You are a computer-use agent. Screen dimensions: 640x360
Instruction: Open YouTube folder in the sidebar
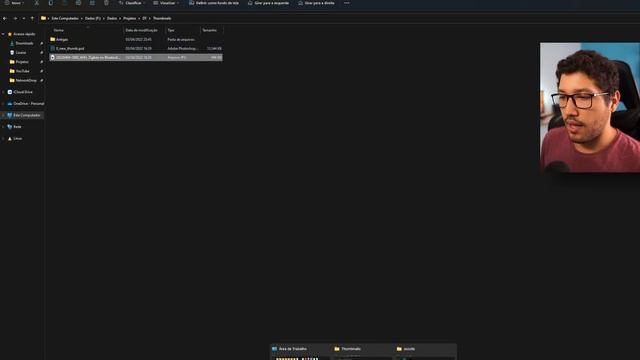tap(22, 71)
